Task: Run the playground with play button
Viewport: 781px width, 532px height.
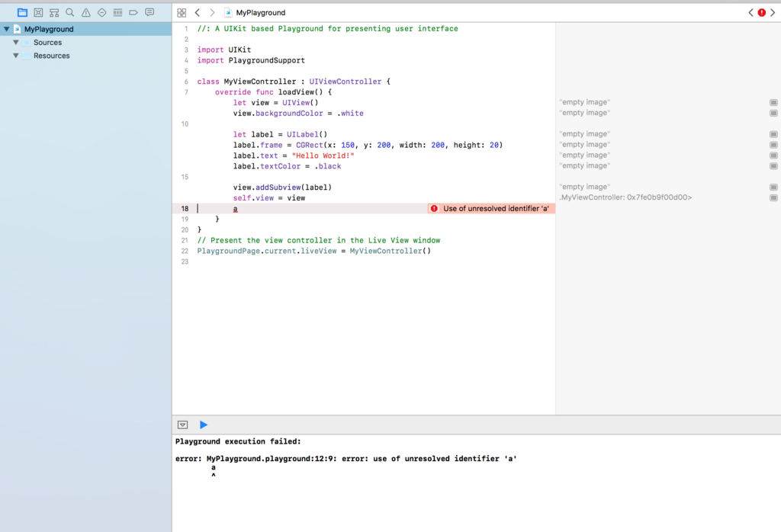Action: 203,425
